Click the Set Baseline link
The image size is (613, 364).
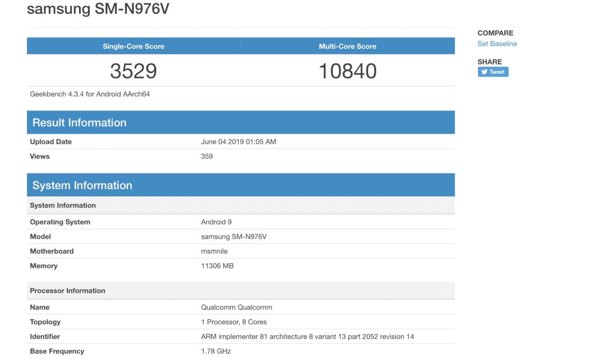(497, 43)
